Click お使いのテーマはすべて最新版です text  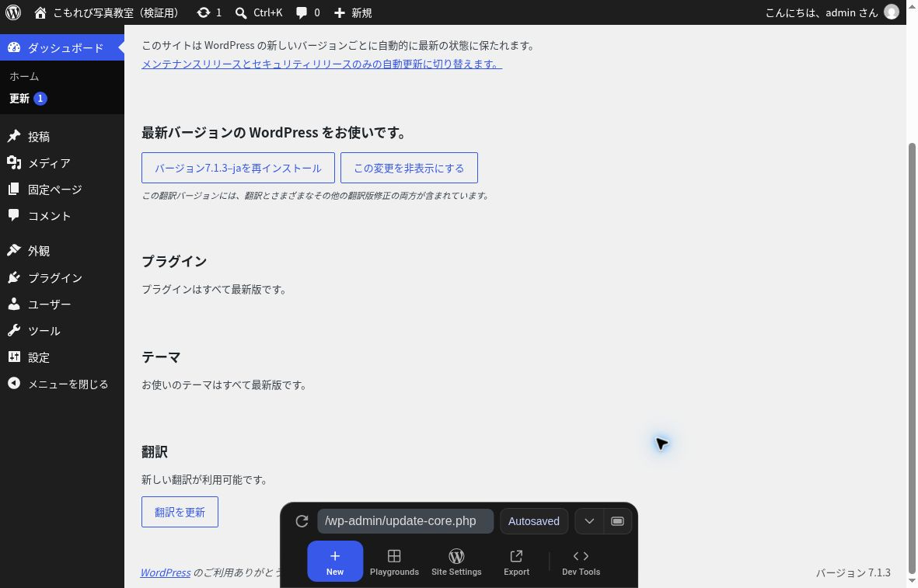pyautogui.click(x=224, y=385)
